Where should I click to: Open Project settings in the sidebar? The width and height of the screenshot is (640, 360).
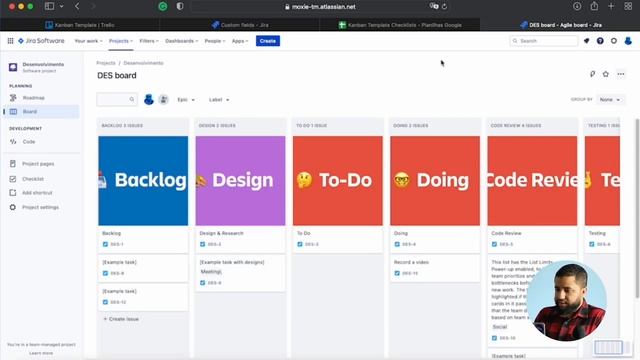(41, 207)
